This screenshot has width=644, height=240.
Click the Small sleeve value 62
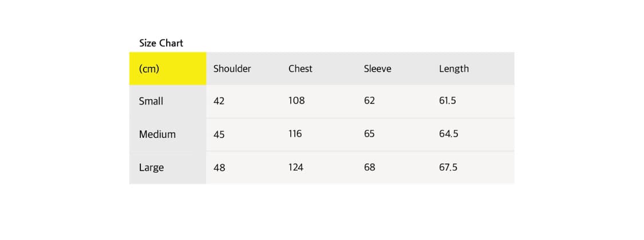click(x=369, y=101)
